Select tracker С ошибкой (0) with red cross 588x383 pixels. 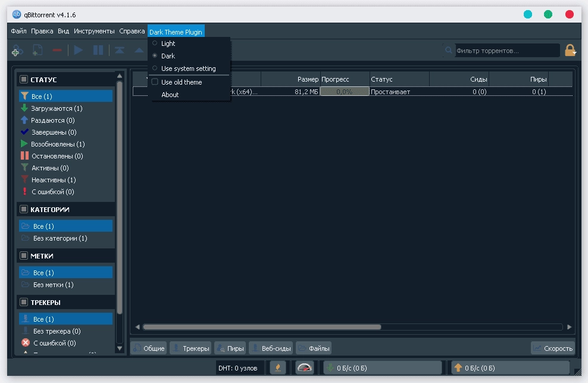coord(66,343)
